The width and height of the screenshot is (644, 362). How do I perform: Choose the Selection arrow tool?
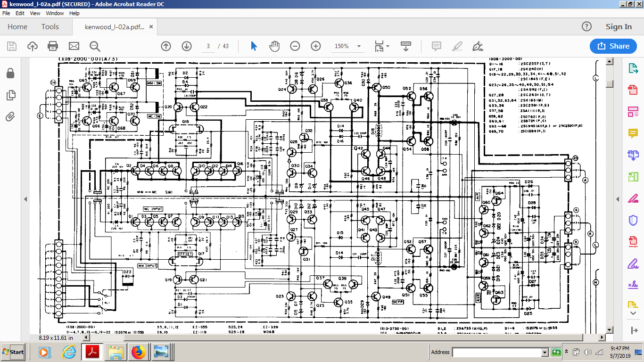point(254,46)
